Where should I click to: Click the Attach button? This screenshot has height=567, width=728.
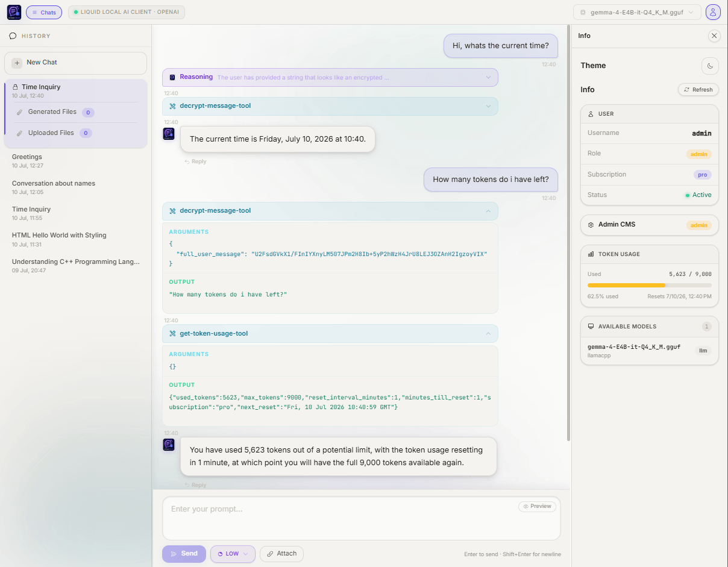[x=281, y=554]
